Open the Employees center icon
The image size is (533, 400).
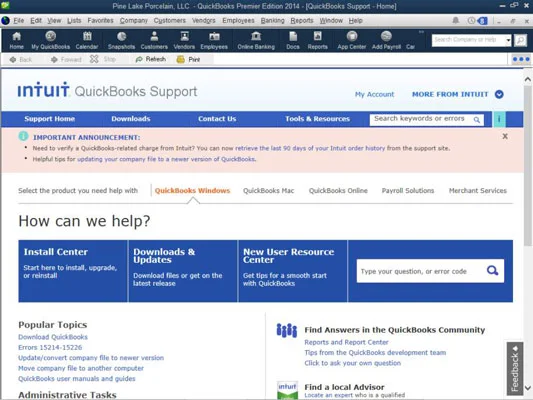click(x=214, y=40)
